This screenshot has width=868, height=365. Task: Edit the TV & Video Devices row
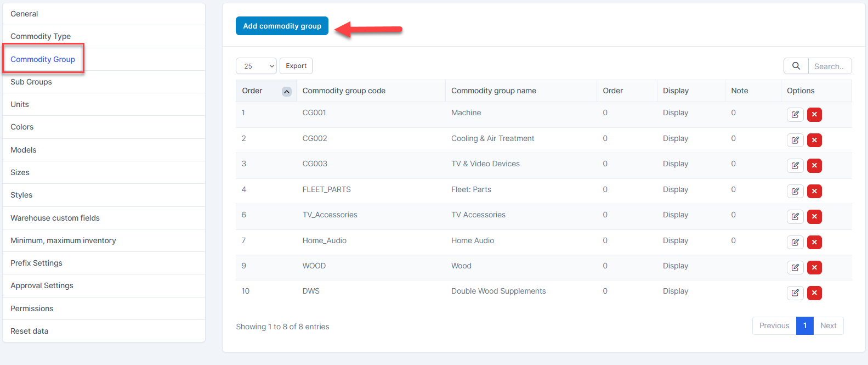tap(795, 165)
